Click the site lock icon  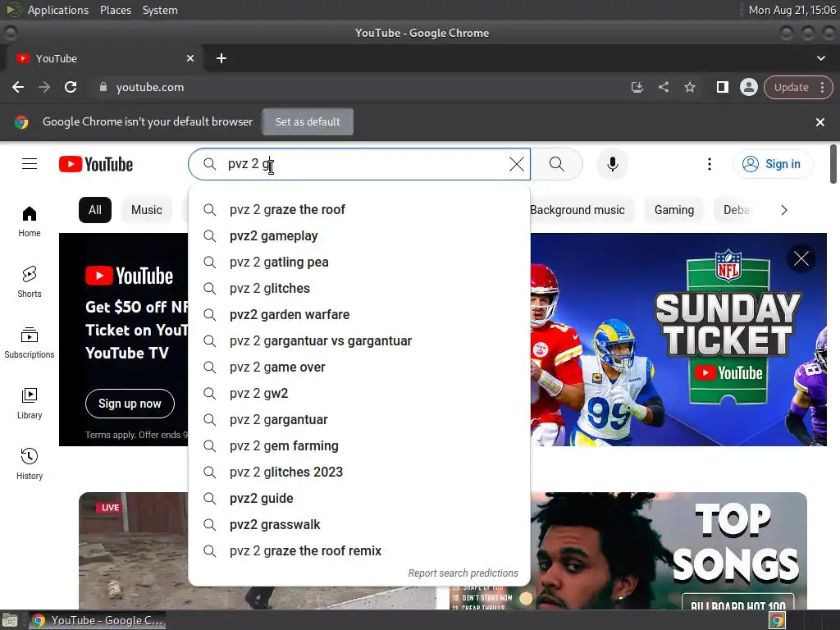[x=103, y=87]
